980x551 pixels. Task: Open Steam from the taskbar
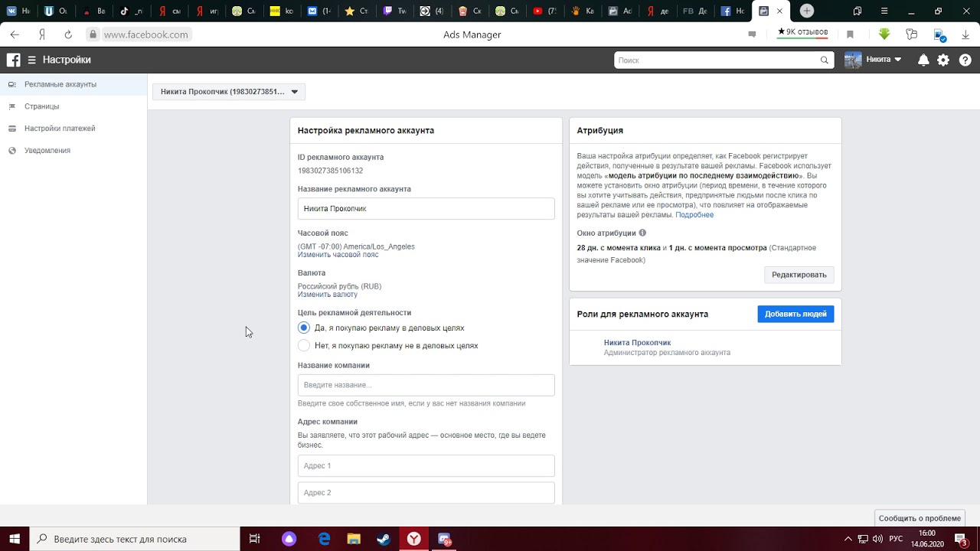pos(384,539)
